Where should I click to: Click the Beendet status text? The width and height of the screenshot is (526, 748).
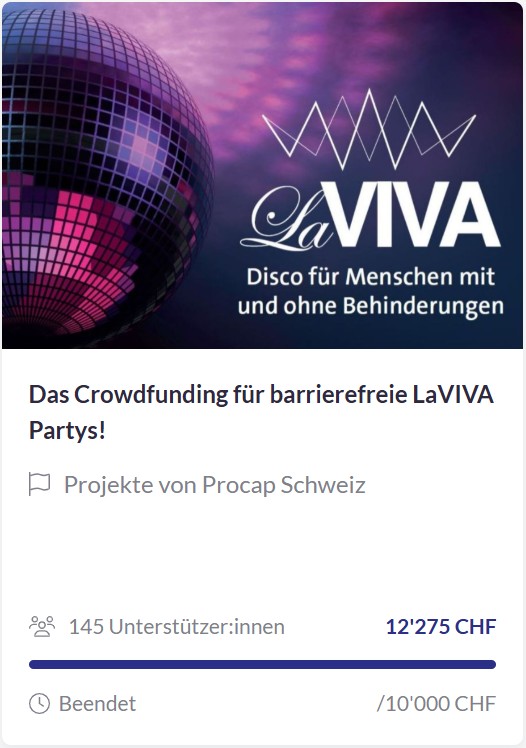97,704
